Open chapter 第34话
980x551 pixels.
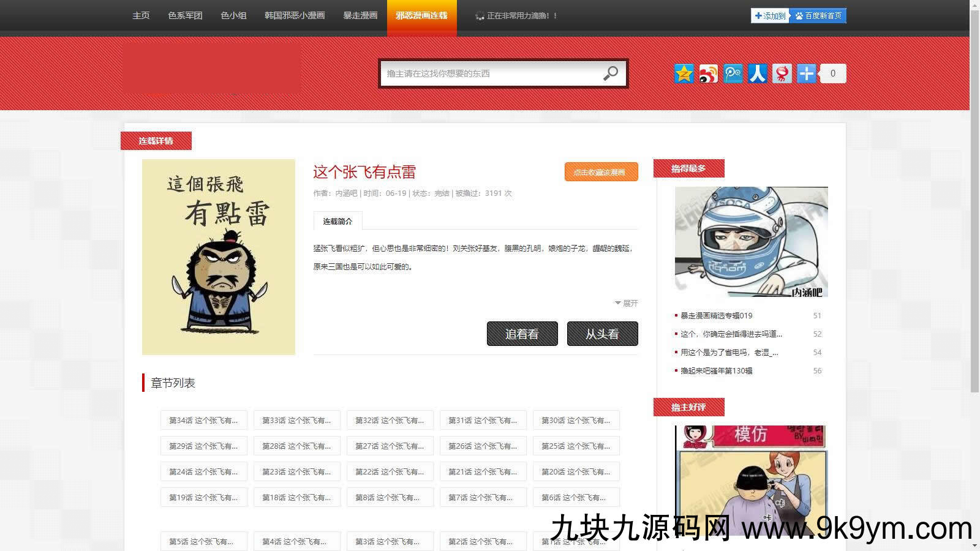[204, 421]
